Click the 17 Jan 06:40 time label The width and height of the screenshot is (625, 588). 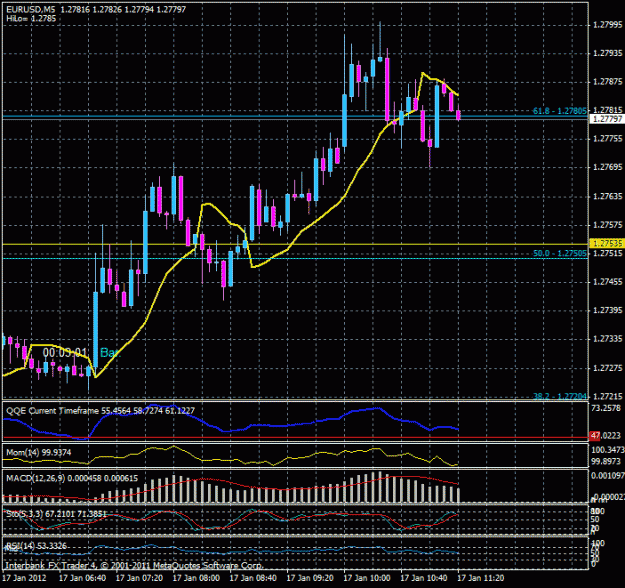(82, 578)
